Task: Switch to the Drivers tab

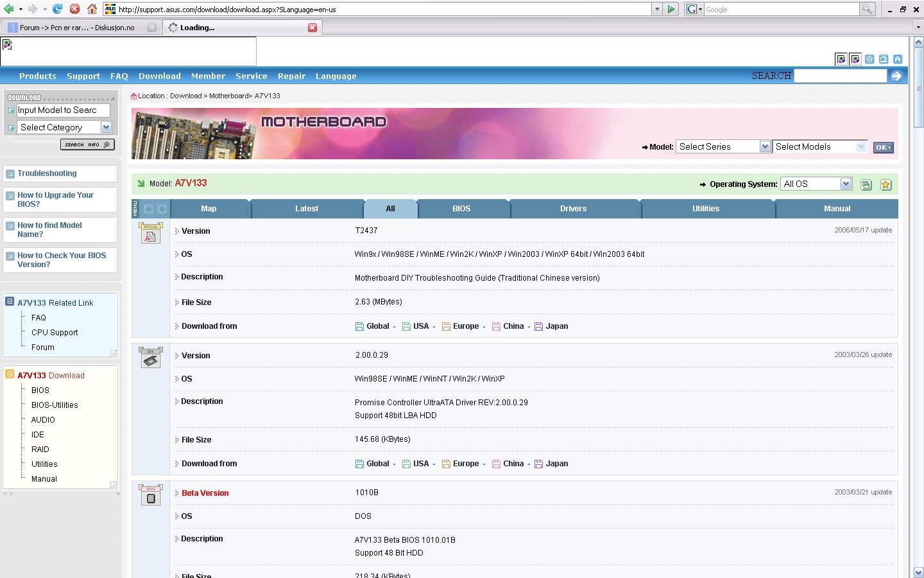Action: (573, 209)
